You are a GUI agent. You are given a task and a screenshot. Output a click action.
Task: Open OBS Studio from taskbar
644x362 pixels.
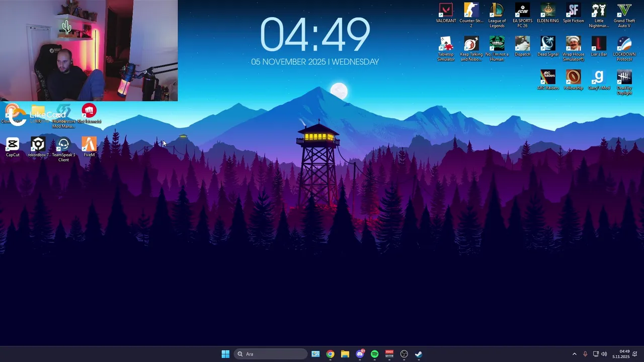click(404, 354)
